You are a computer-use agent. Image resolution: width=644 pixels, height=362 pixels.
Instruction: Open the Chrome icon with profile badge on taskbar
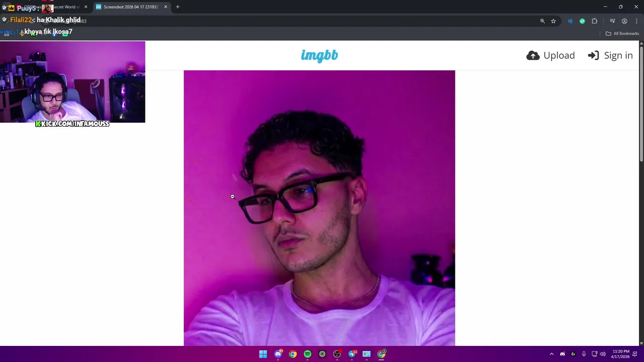382,354
